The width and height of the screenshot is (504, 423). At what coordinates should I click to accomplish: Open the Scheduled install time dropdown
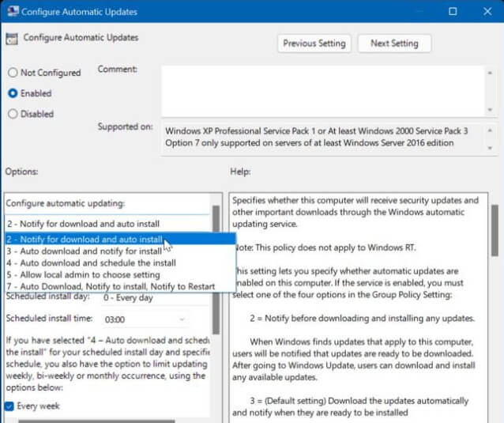pyautogui.click(x=145, y=319)
